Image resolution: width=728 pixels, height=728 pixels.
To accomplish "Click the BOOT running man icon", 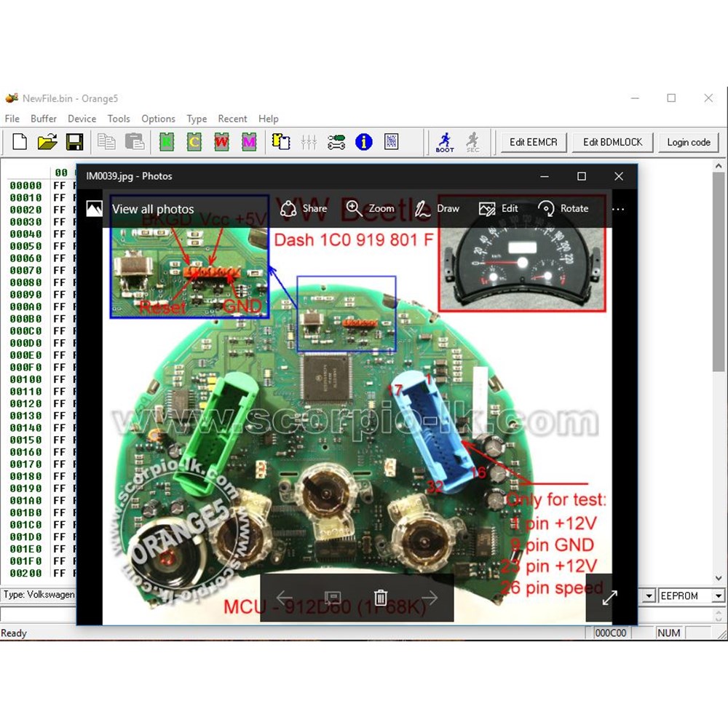I will [x=445, y=142].
